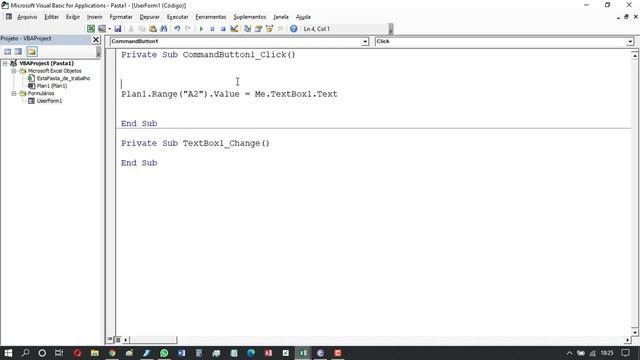
Task: Click the Procedure View button at bottom-left
Action: point(110,339)
